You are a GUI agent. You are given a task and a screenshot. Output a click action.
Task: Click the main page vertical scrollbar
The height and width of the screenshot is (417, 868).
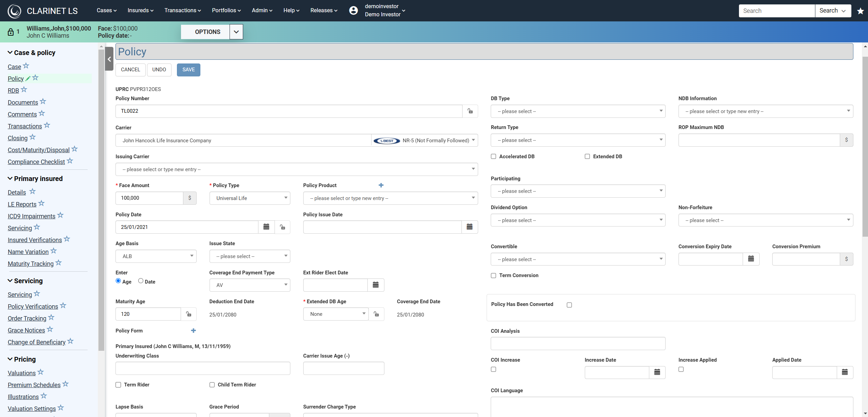[865, 146]
